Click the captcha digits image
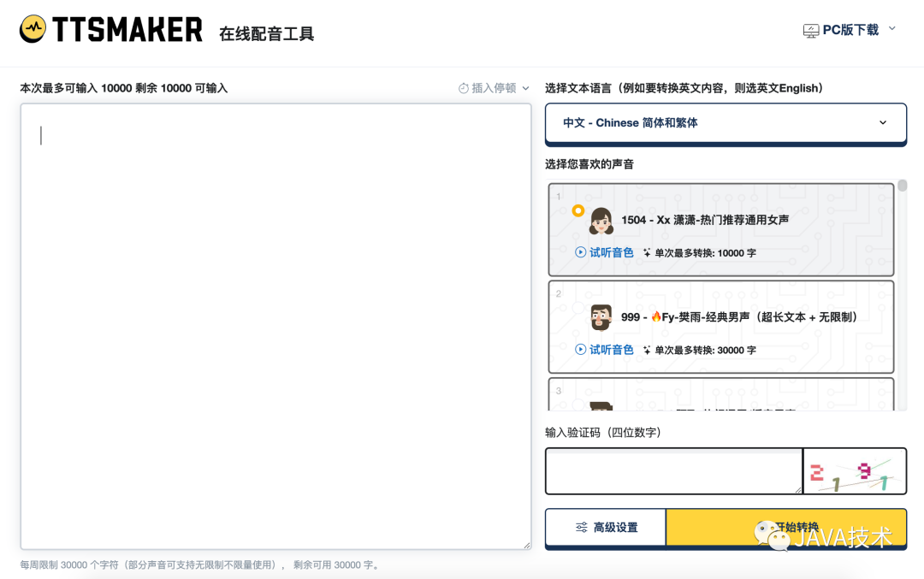The image size is (924, 579). pos(854,471)
